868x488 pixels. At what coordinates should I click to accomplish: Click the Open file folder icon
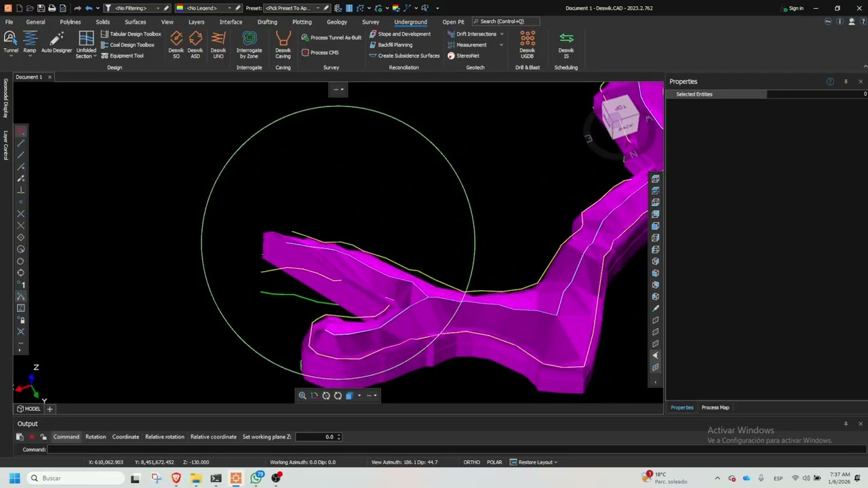pos(30,8)
